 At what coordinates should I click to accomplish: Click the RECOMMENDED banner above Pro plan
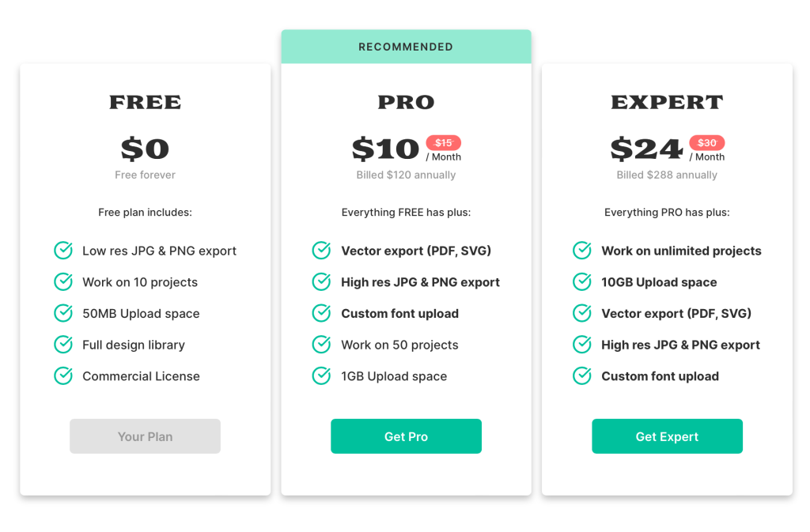tap(406, 47)
